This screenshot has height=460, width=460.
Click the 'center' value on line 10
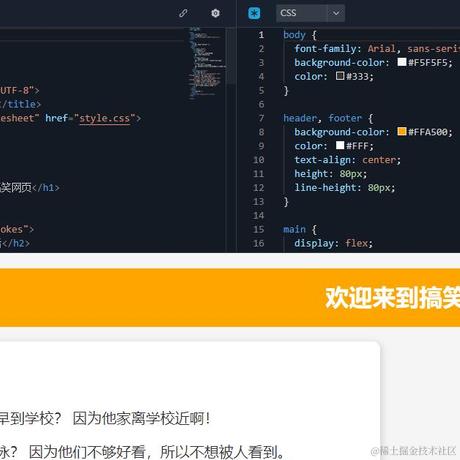point(379,160)
